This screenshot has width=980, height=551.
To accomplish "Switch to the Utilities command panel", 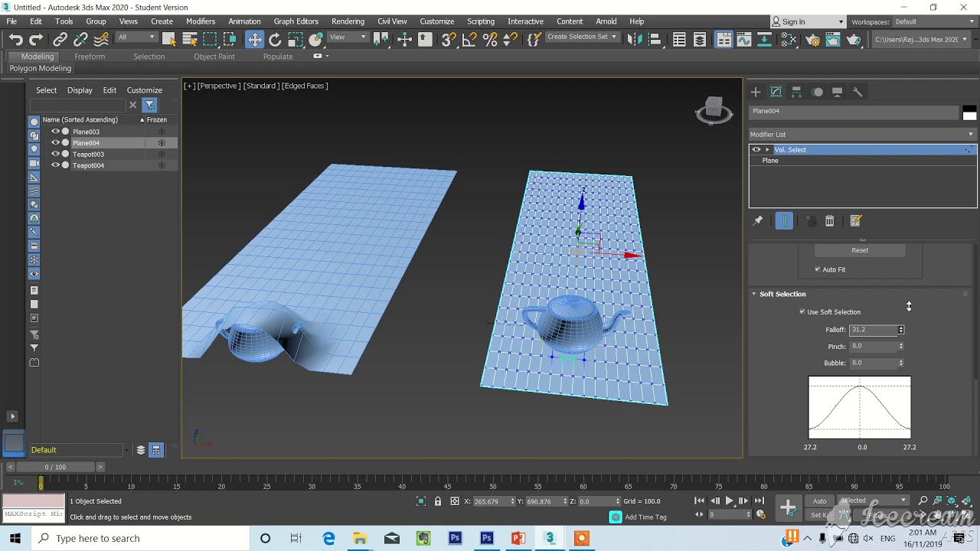I will (x=857, y=92).
